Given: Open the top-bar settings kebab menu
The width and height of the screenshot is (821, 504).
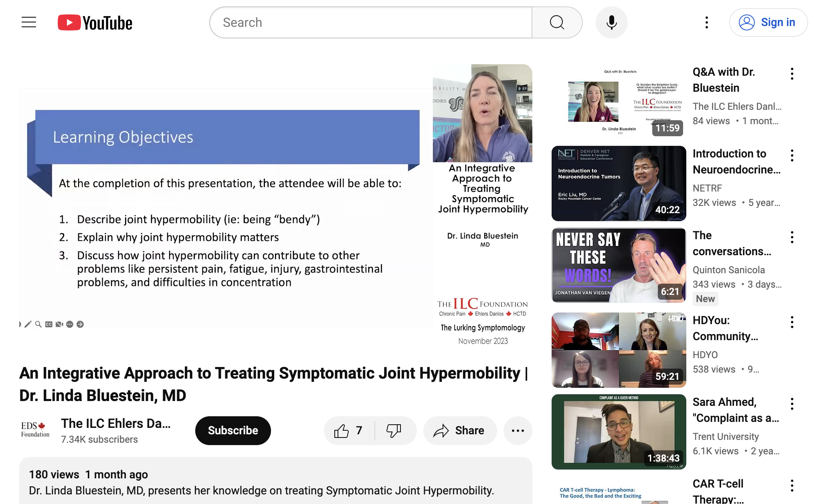Looking at the screenshot, I should click(x=707, y=22).
